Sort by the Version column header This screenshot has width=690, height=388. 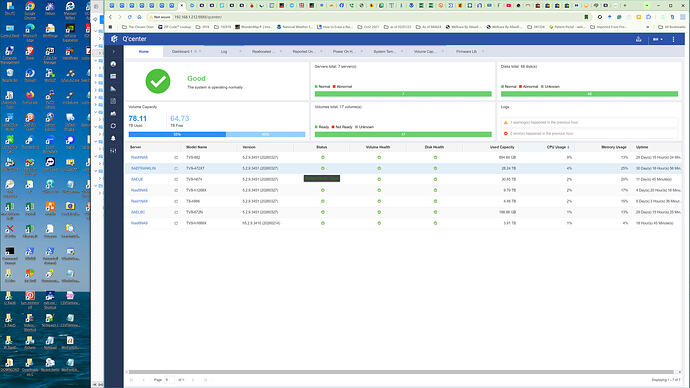[x=249, y=147]
